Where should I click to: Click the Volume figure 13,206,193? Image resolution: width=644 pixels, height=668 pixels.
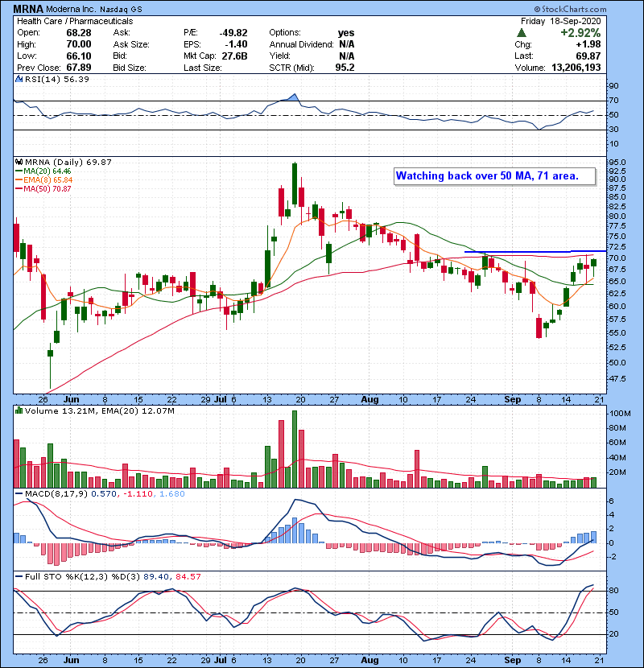click(576, 68)
